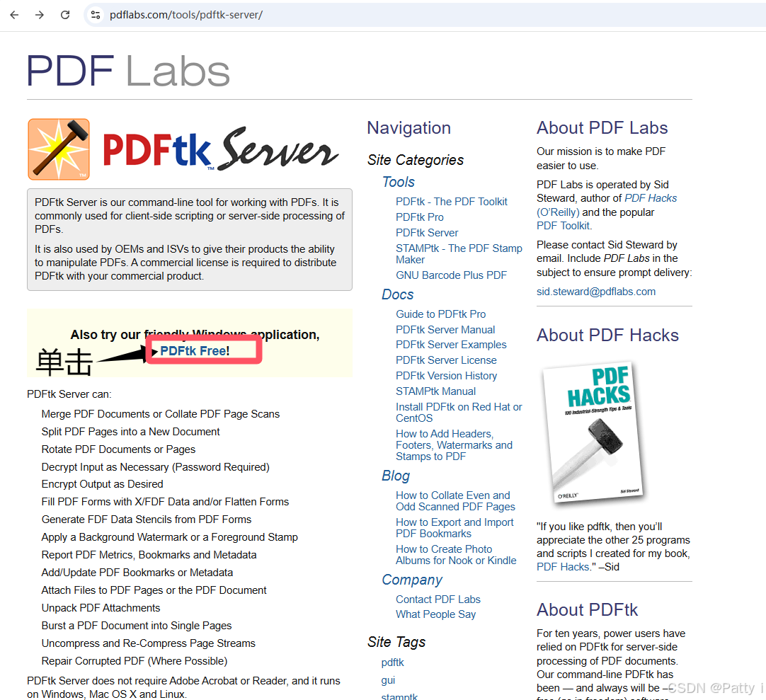Click 'Decrypt Input as Necessary (Password Required)'

(155, 467)
